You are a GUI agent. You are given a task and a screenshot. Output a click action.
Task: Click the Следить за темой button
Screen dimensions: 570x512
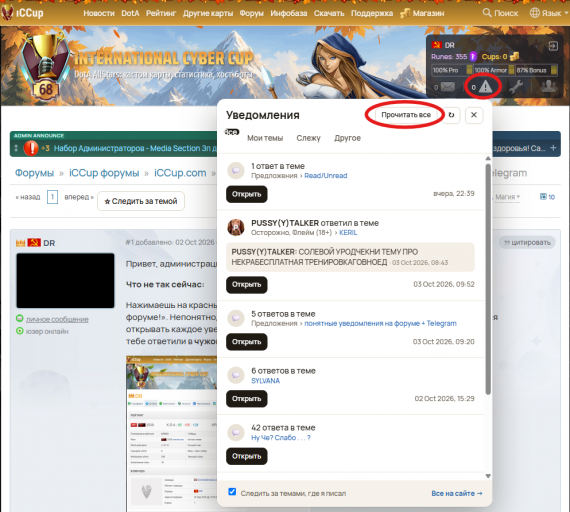[141, 201]
